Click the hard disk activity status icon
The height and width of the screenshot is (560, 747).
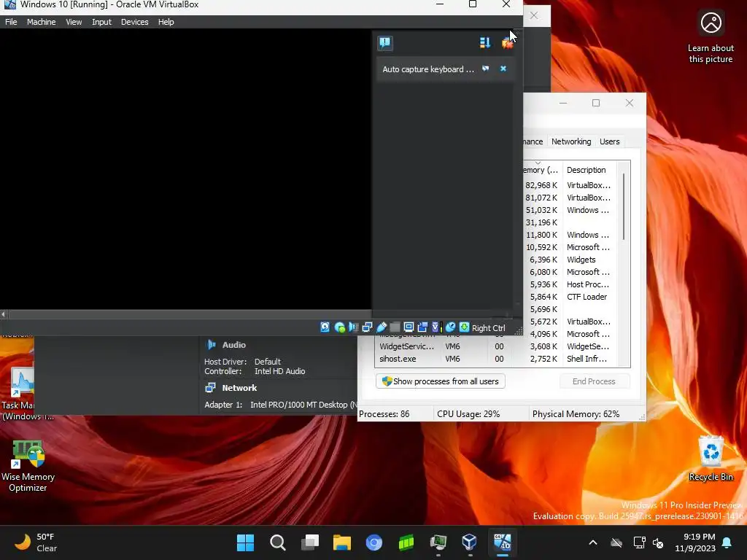(x=325, y=327)
